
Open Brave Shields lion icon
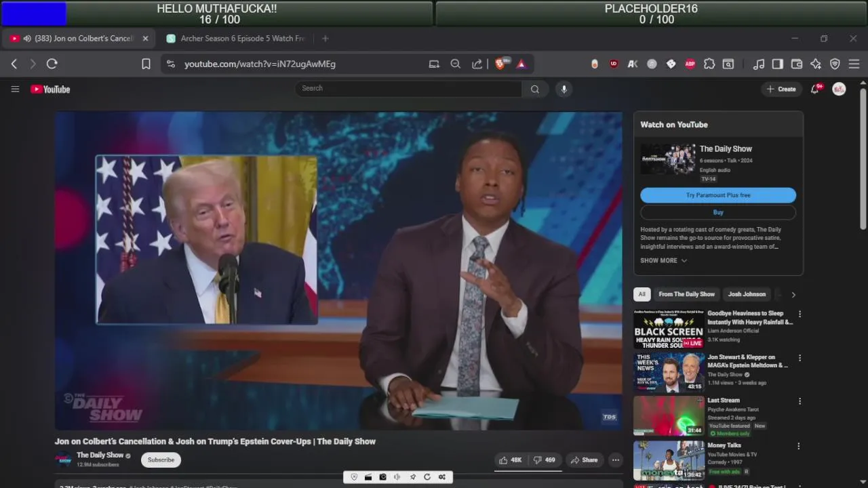tap(501, 64)
